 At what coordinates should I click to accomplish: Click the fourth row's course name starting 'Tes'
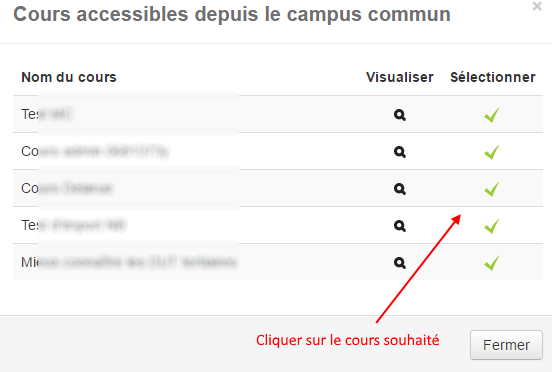(74, 225)
